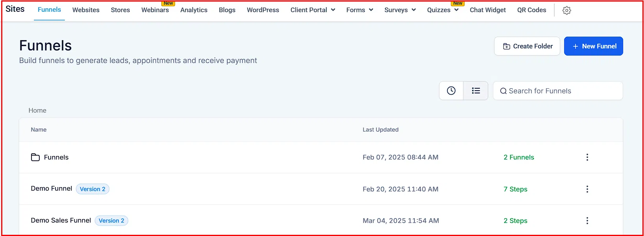
Task: Click the Create Folder button
Action: [527, 46]
